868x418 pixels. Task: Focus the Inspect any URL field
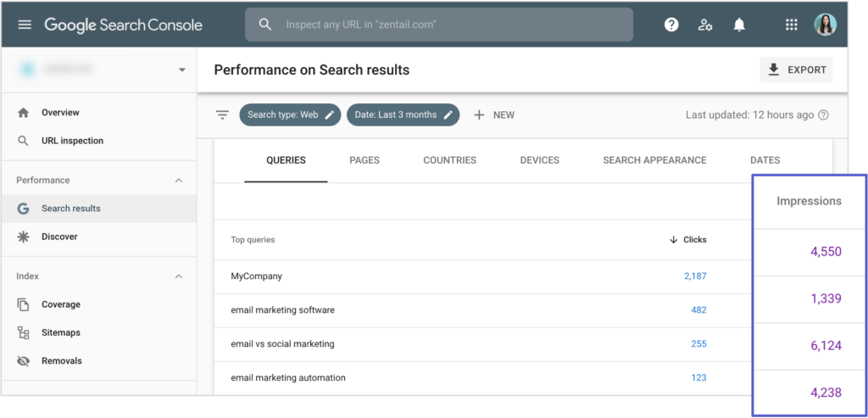pyautogui.click(x=439, y=25)
